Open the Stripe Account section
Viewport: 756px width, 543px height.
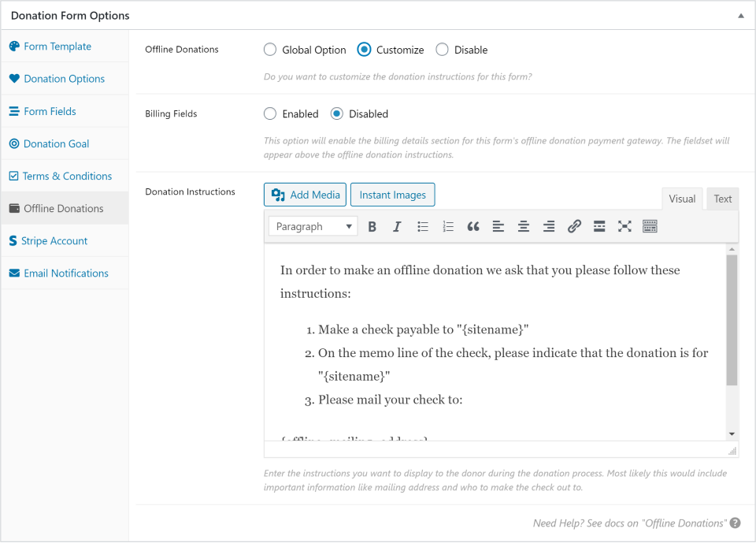65,240
